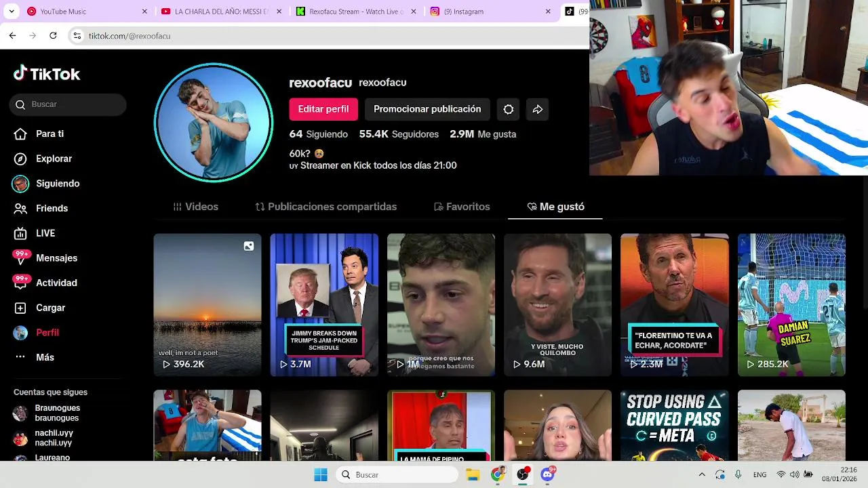Click the Editar perfil button
The height and width of the screenshot is (488, 868).
pos(323,109)
